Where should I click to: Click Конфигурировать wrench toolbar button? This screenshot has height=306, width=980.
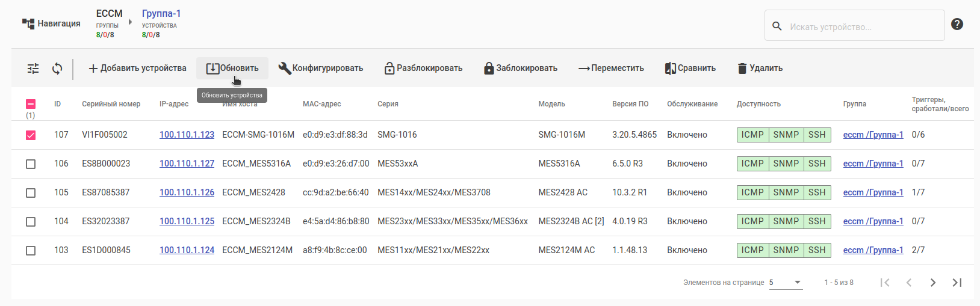[x=321, y=69]
